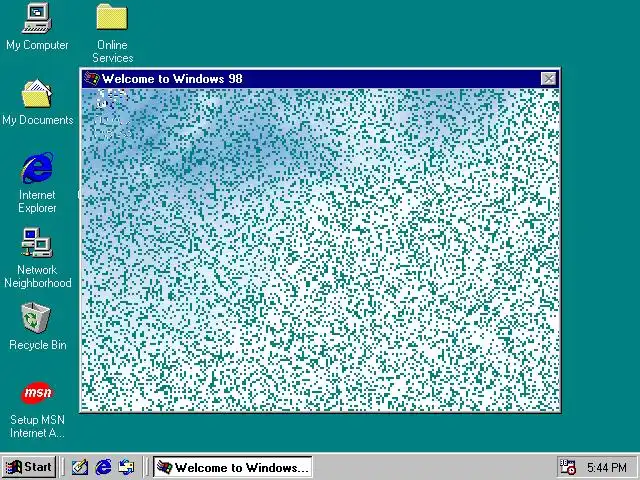Select the My Documents folder icon

coord(37,93)
